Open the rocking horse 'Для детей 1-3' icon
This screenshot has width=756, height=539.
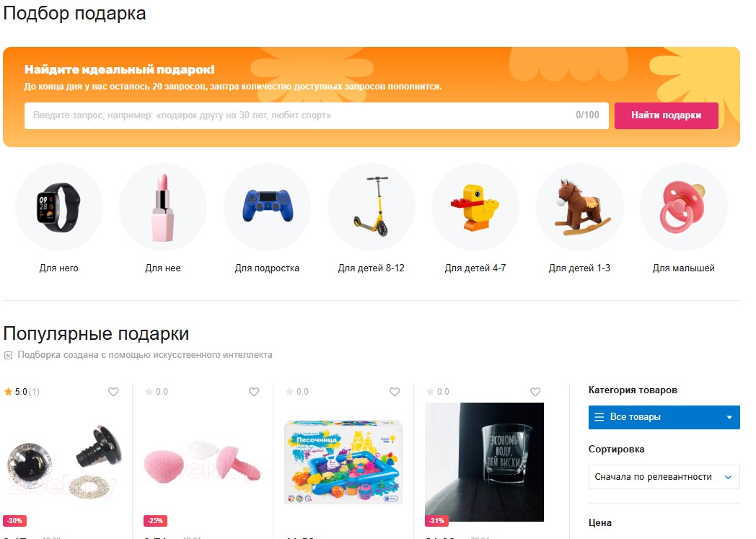pyautogui.click(x=579, y=207)
